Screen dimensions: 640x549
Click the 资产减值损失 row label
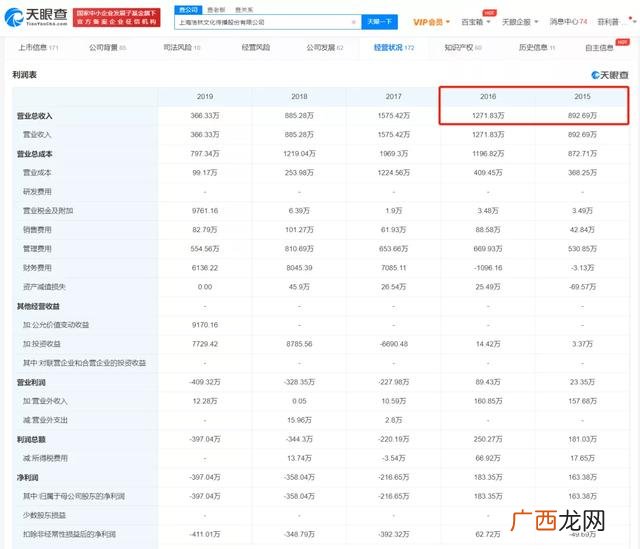[44, 287]
